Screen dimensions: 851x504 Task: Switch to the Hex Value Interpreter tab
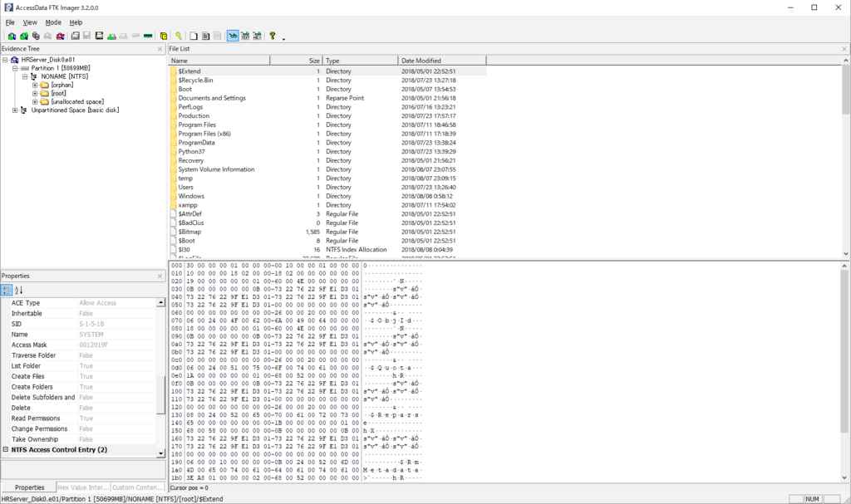click(83, 487)
